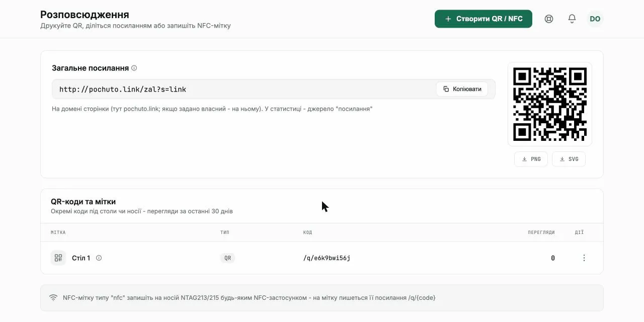
Task: Click the QR-коди та мітки section heading
Action: click(84, 201)
